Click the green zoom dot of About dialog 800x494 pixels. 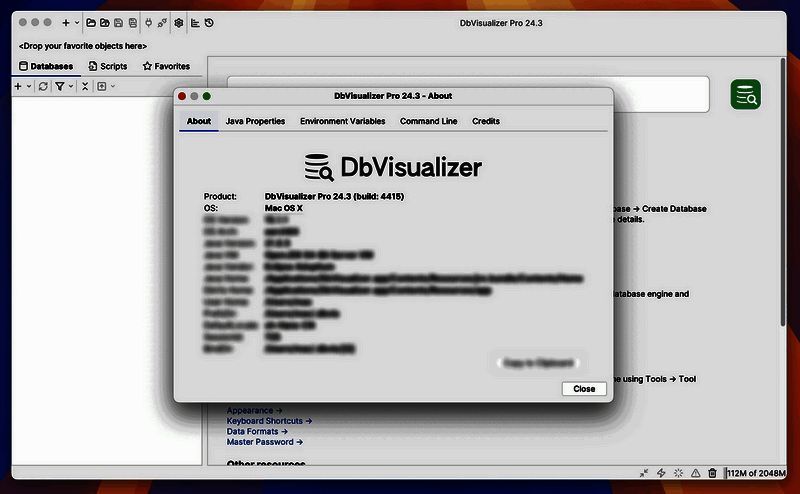(x=207, y=96)
